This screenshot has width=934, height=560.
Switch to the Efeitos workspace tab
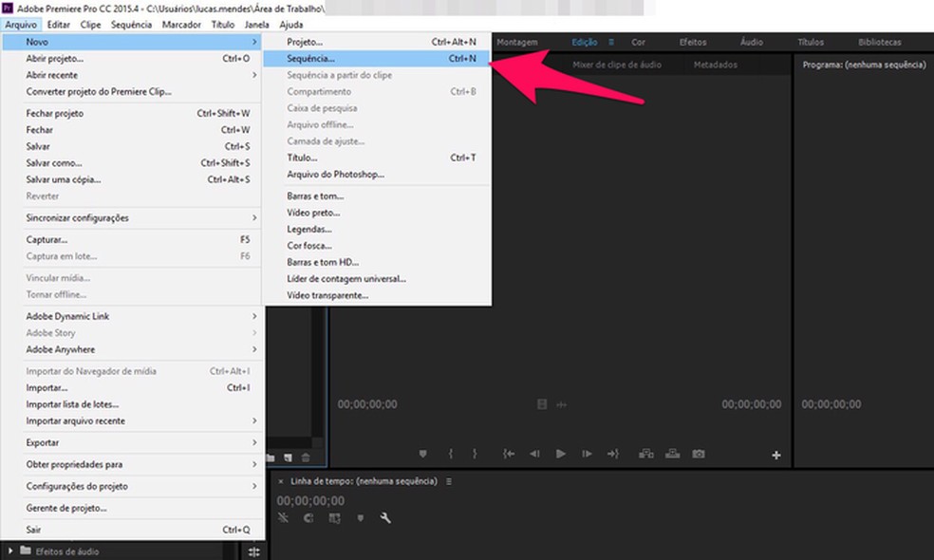click(693, 42)
